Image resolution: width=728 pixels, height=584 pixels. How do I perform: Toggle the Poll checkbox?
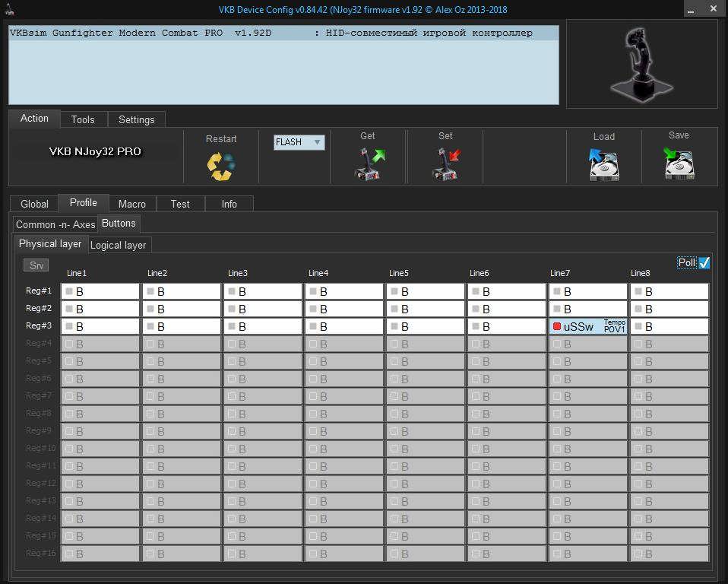coord(704,262)
